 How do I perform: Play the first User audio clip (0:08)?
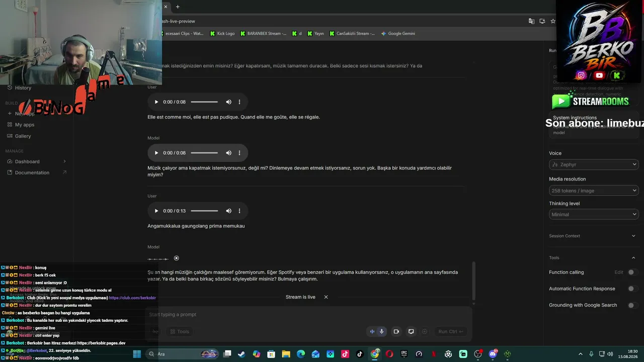pos(156,102)
